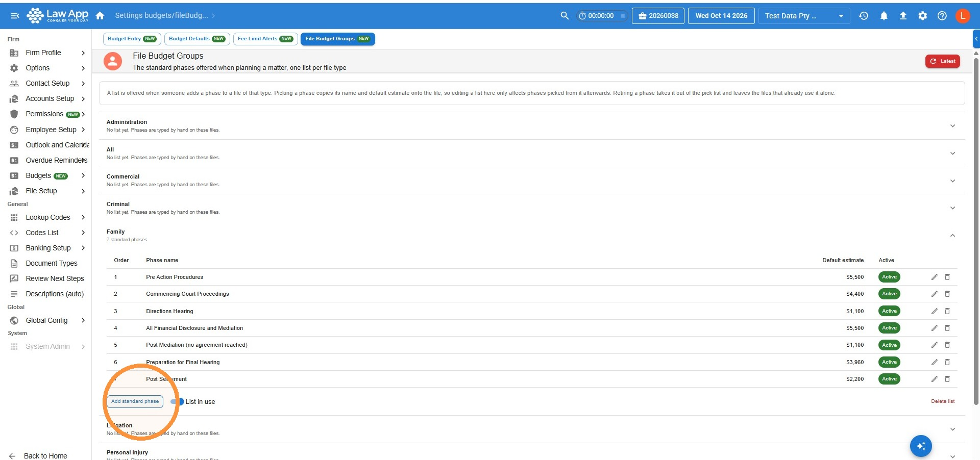
Task: Switch to the Budget Defaults tab
Action: point(197,39)
